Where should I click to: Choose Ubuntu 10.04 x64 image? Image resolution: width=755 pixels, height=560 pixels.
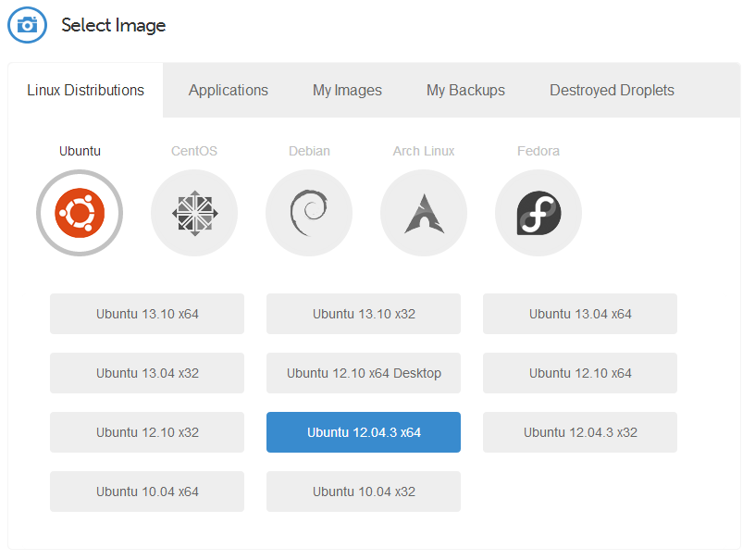[x=147, y=492]
